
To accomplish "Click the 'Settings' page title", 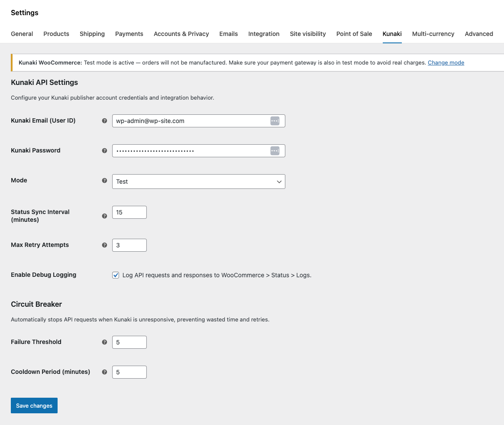I will click(24, 13).
